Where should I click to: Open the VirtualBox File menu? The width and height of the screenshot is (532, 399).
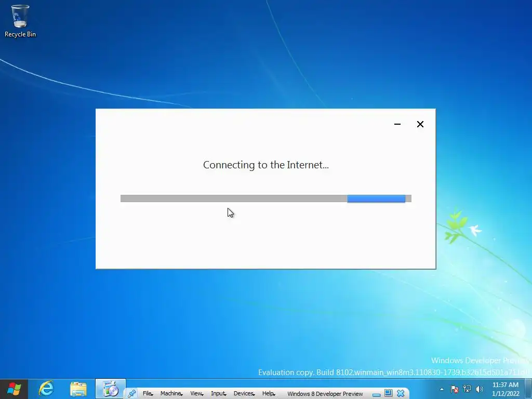tap(148, 394)
